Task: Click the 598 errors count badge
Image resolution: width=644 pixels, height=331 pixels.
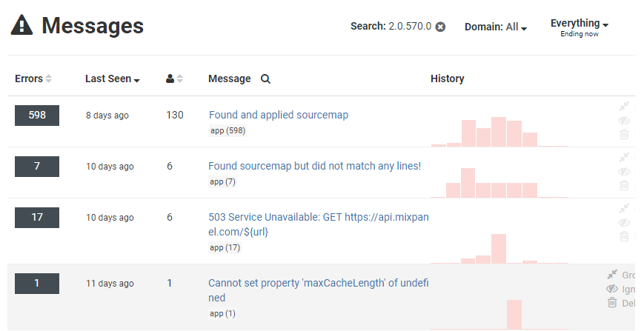Action: tap(37, 116)
